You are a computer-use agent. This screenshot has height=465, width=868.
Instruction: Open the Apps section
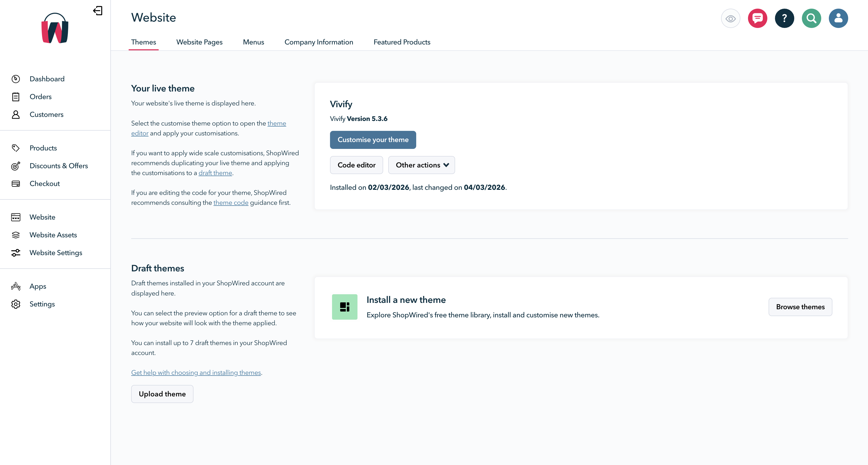tap(37, 286)
